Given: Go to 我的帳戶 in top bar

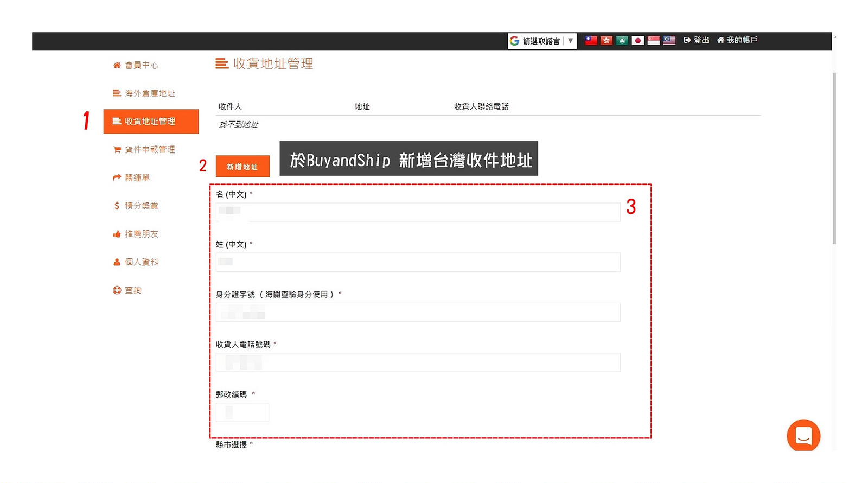Looking at the screenshot, I should click(737, 40).
